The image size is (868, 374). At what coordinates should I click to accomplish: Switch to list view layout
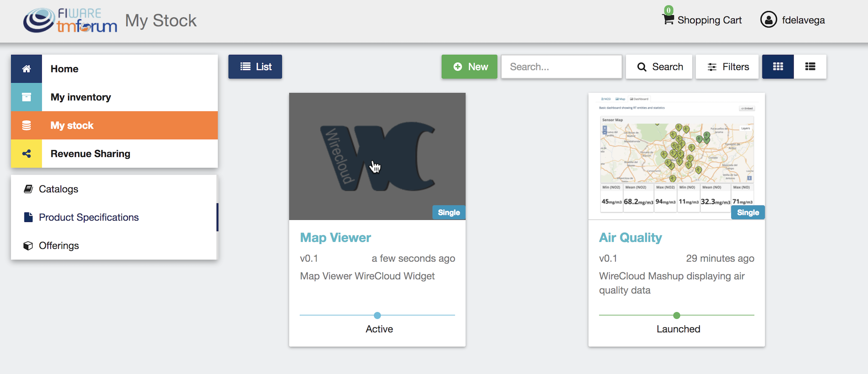tap(810, 67)
